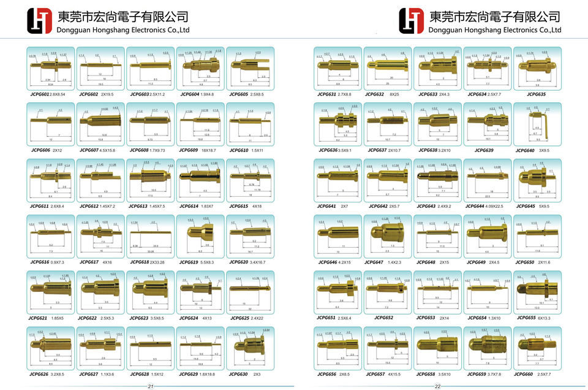Select the 'JCPG606 2X12' caption
Viewport: 588px width, 390px height.
point(47,150)
